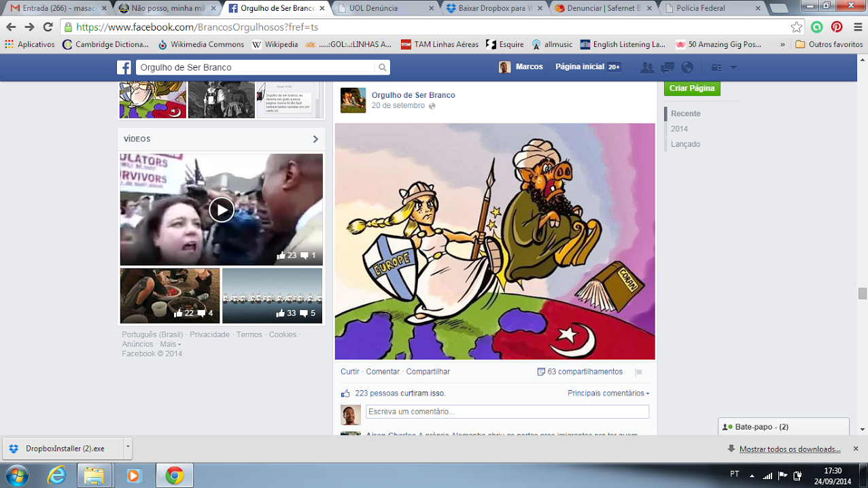Open the messages icon in Facebook header
This screenshot has width=868, height=488.
(667, 67)
